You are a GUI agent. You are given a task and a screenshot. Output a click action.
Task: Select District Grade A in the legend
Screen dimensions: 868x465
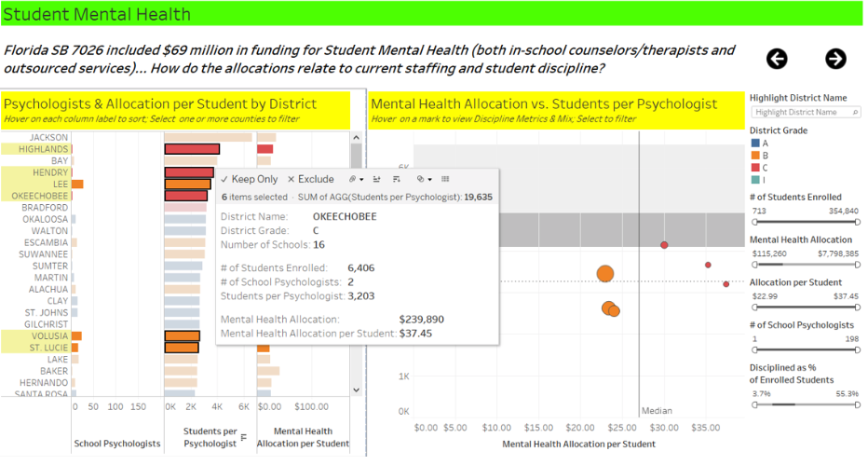[x=760, y=143]
